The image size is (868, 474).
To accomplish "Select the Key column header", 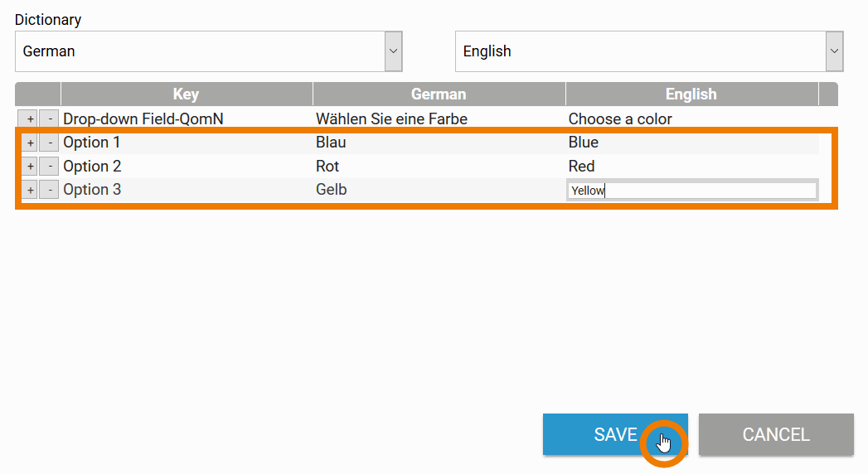I will pyautogui.click(x=186, y=94).
